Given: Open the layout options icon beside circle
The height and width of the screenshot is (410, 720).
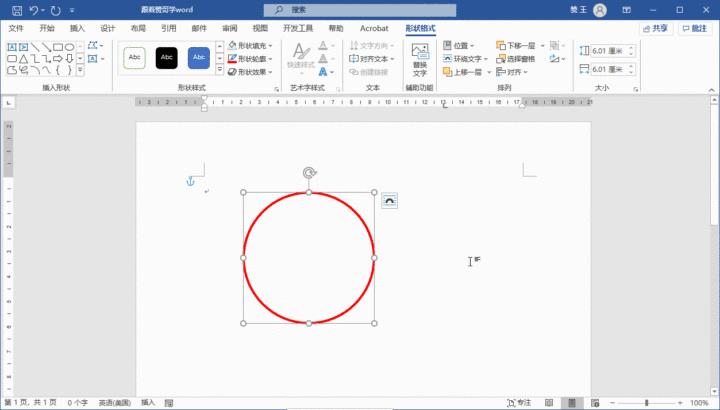Looking at the screenshot, I should 389,201.
